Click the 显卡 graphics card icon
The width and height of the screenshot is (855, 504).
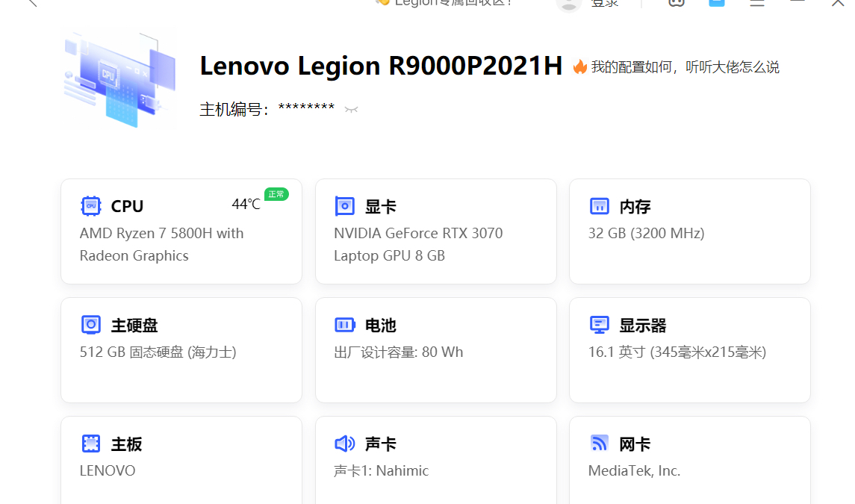tap(345, 206)
